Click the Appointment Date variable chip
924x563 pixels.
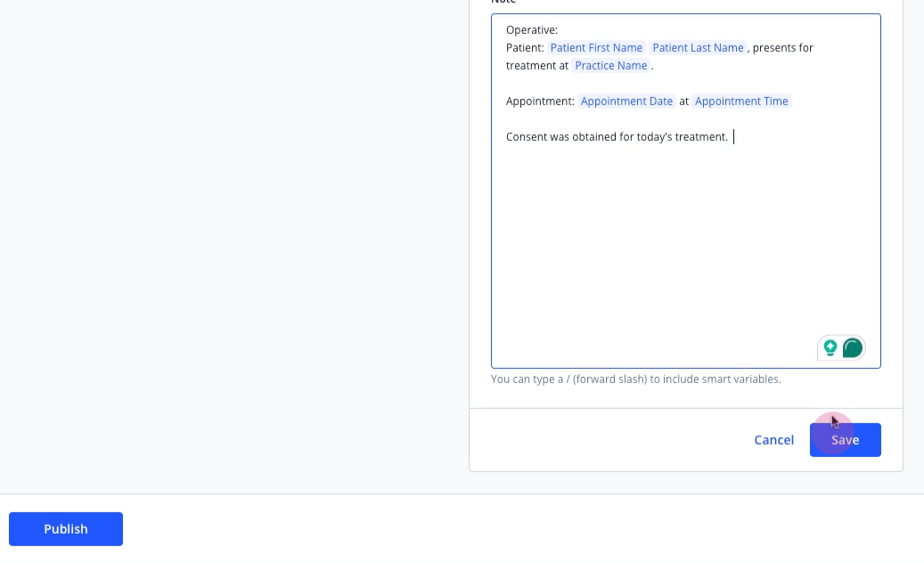[626, 102]
